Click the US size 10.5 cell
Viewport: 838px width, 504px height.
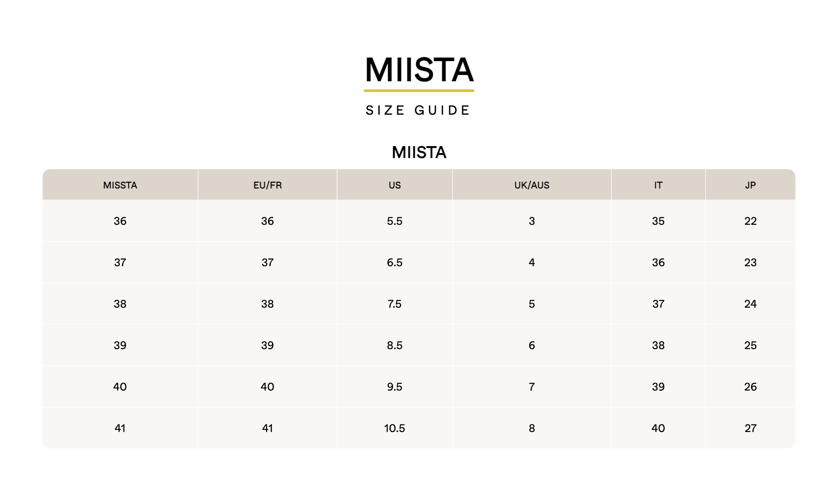click(x=395, y=428)
